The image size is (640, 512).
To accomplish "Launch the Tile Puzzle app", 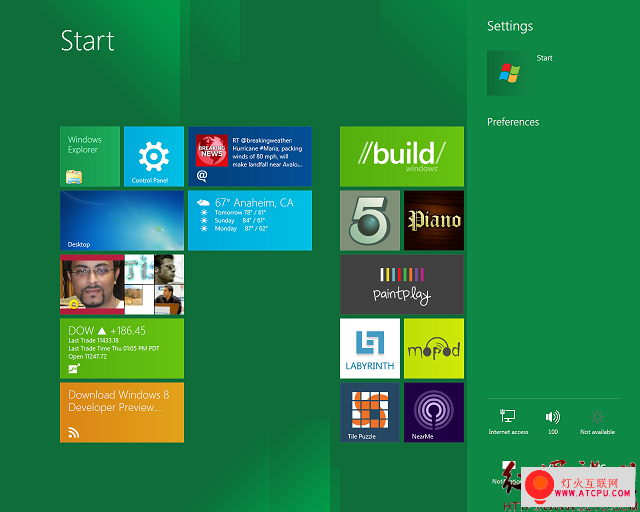I will (370, 412).
